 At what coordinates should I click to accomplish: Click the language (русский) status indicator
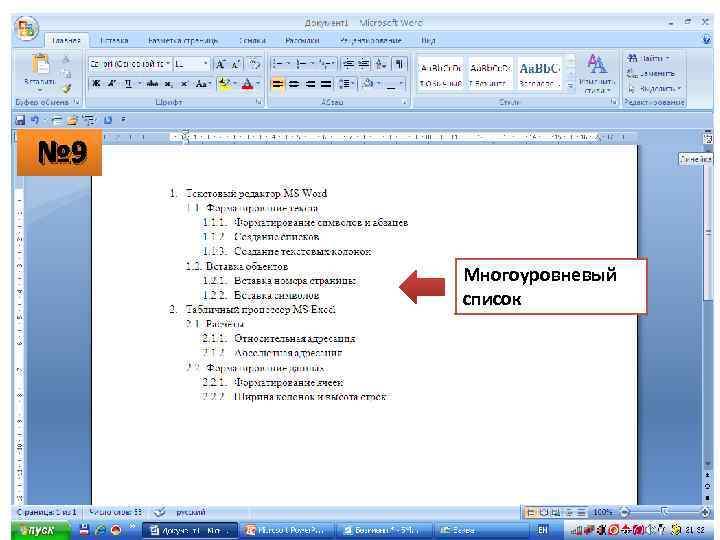point(191,512)
